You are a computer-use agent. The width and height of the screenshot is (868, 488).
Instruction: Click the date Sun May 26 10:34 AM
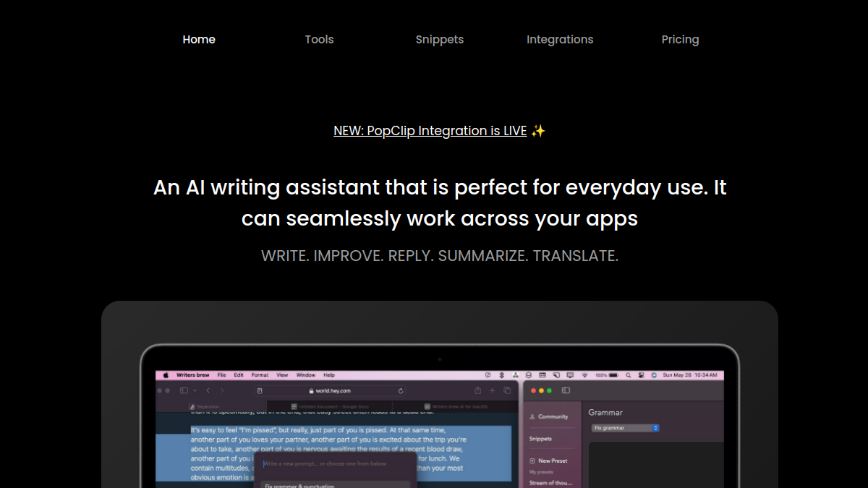click(690, 375)
